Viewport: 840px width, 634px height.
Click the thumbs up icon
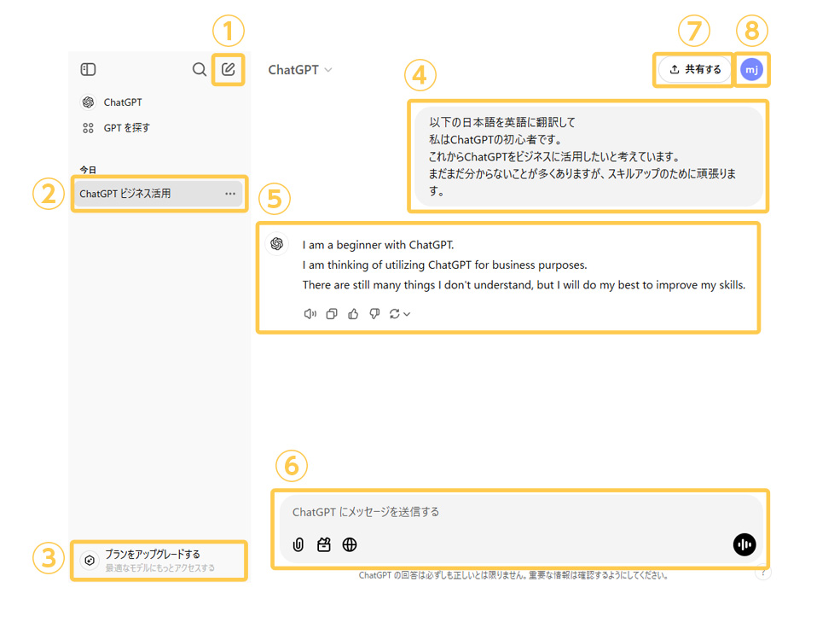(353, 314)
